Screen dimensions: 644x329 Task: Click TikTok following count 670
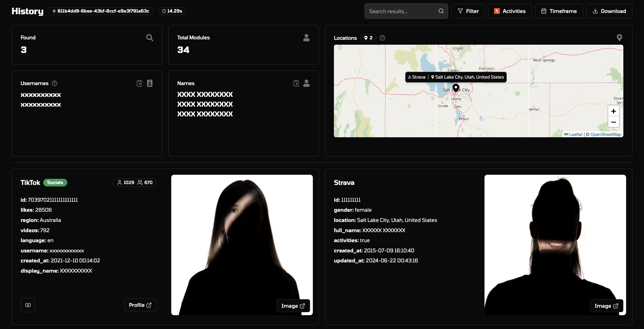pyautogui.click(x=145, y=183)
